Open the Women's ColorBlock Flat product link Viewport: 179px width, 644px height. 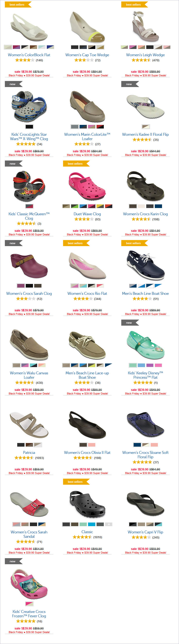pyautogui.click(x=29, y=55)
